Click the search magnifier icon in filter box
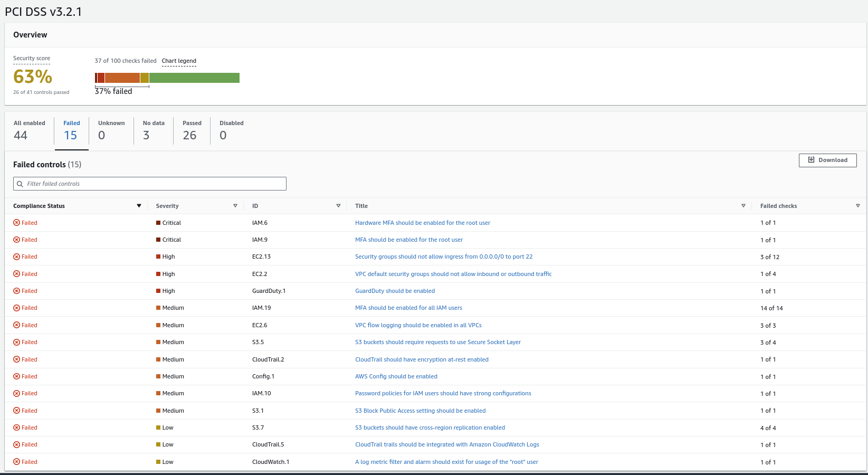Screen dimensions: 868x475 [x=20, y=184]
